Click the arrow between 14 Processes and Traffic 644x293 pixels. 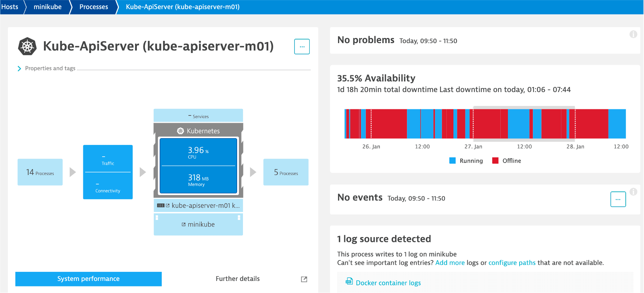click(73, 172)
